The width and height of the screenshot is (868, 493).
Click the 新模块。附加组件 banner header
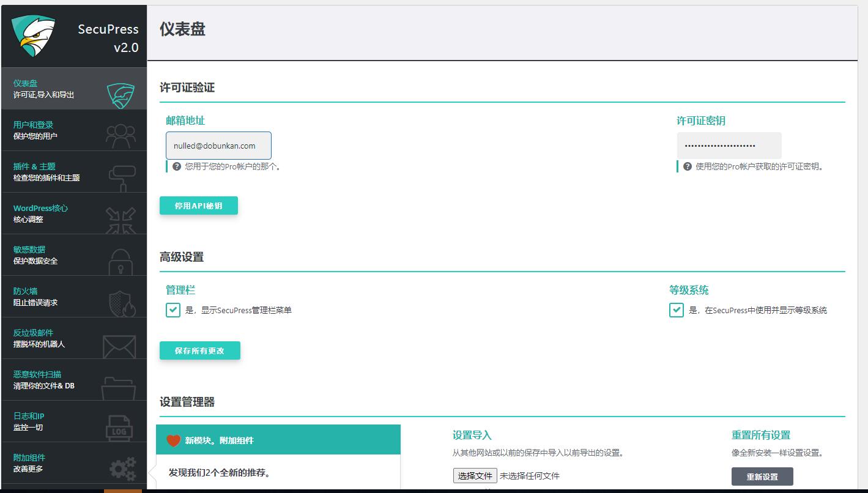click(278, 440)
